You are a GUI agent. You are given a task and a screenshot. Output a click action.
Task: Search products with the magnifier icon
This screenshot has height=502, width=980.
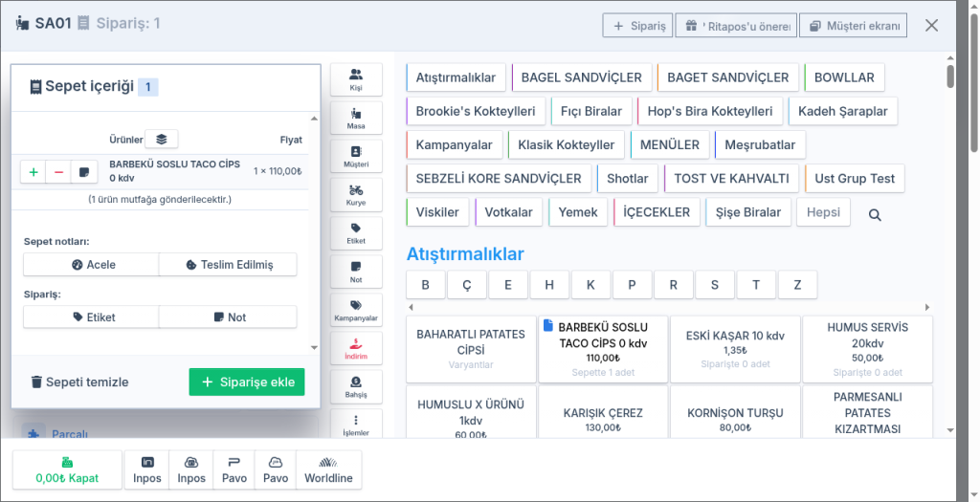[875, 215]
